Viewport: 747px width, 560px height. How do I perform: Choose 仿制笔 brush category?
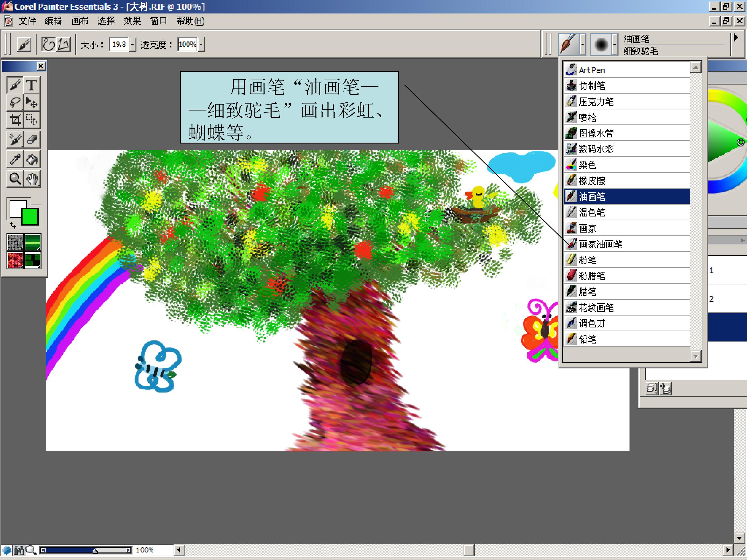(x=627, y=86)
